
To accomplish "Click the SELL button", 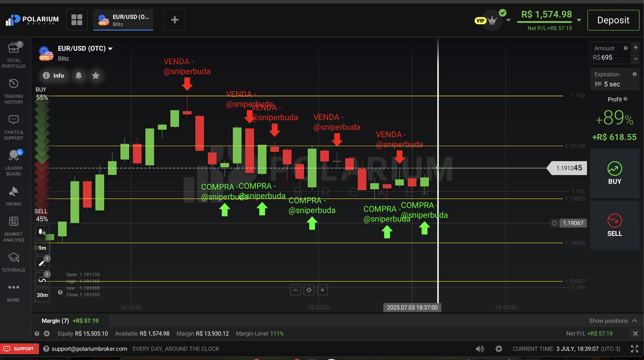I will click(615, 225).
